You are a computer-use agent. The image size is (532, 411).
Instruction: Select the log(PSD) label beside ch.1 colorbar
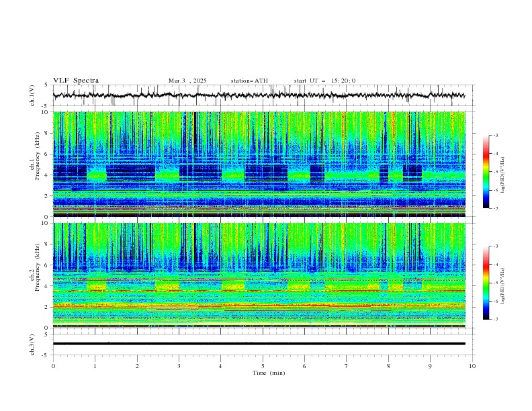[503, 175]
